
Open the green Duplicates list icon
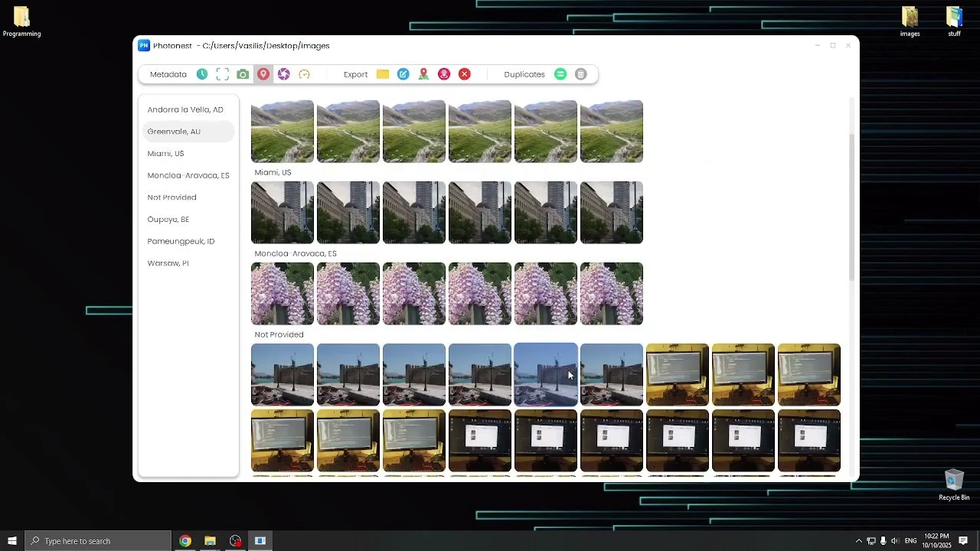(x=560, y=73)
